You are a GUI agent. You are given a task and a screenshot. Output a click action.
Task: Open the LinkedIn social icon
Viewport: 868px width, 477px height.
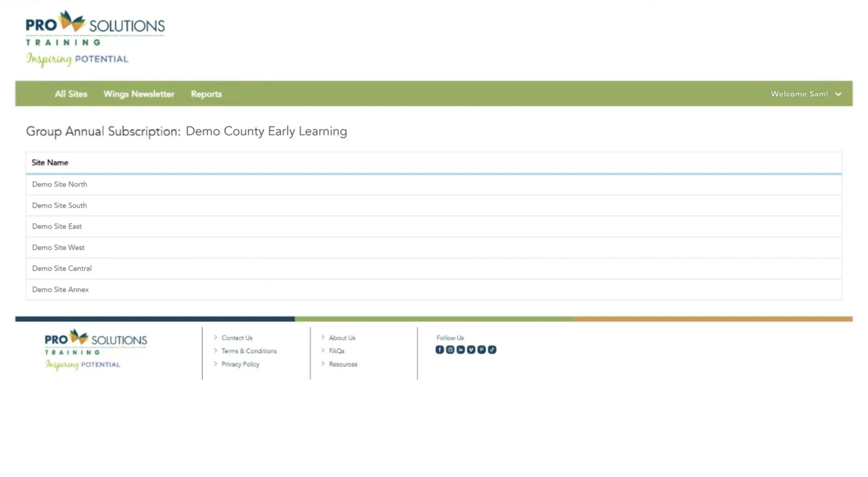pyautogui.click(x=460, y=349)
